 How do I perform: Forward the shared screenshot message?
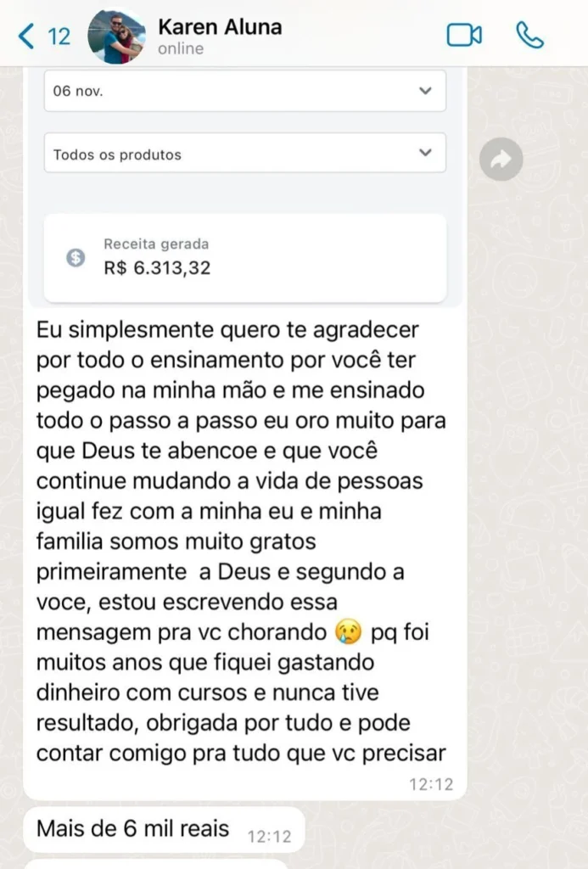[x=501, y=159]
